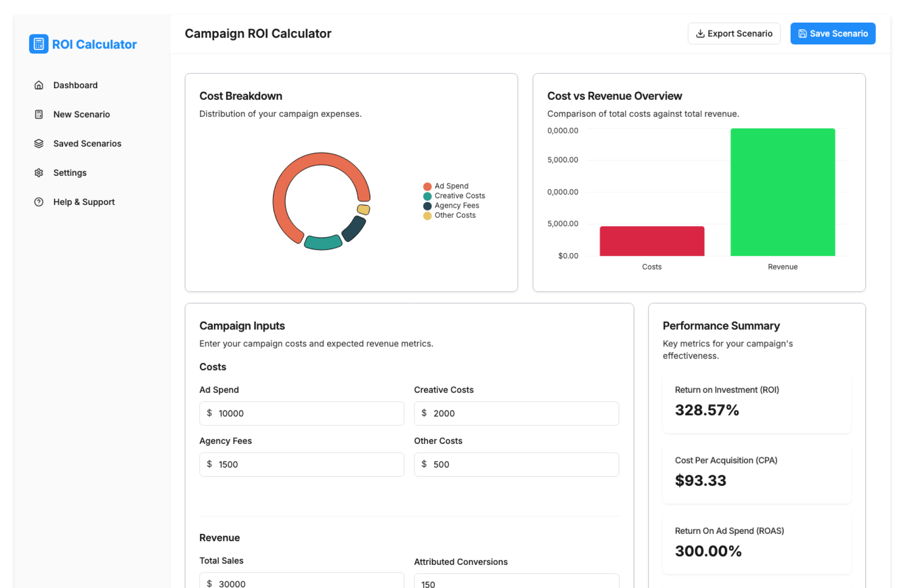Click the ROI Calculator logo icon

(39, 44)
